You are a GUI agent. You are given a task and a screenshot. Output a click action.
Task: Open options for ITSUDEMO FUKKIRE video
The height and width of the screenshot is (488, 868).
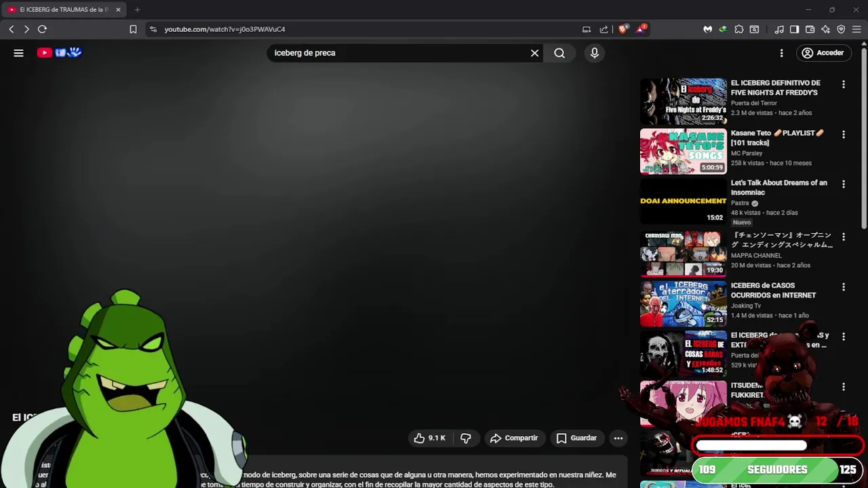pyautogui.click(x=844, y=386)
